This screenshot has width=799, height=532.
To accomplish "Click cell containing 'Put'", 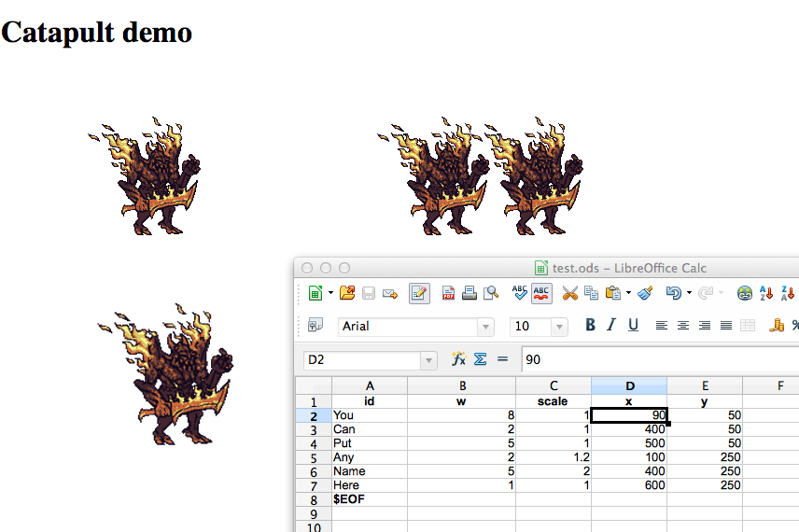I will pyautogui.click(x=370, y=443).
